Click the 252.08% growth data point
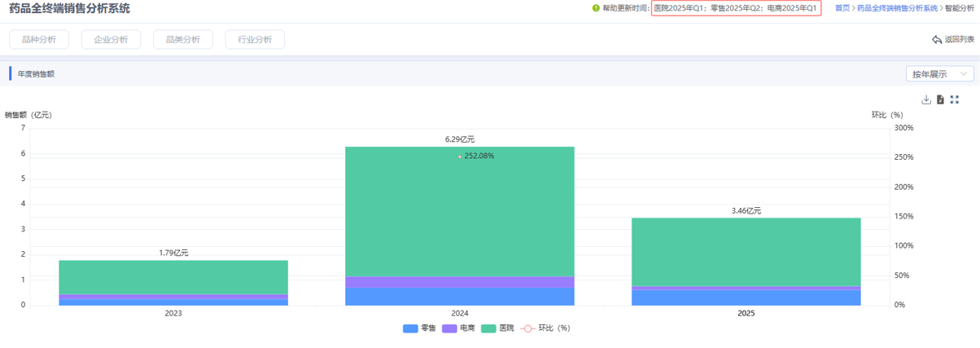The image size is (980, 348). pyautogui.click(x=460, y=156)
